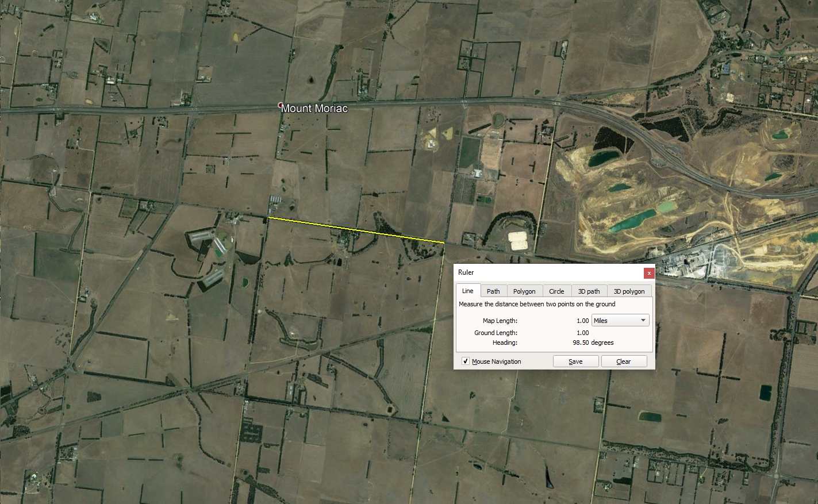818x504 pixels.
Task: Open the Circle tab
Action: (556, 291)
